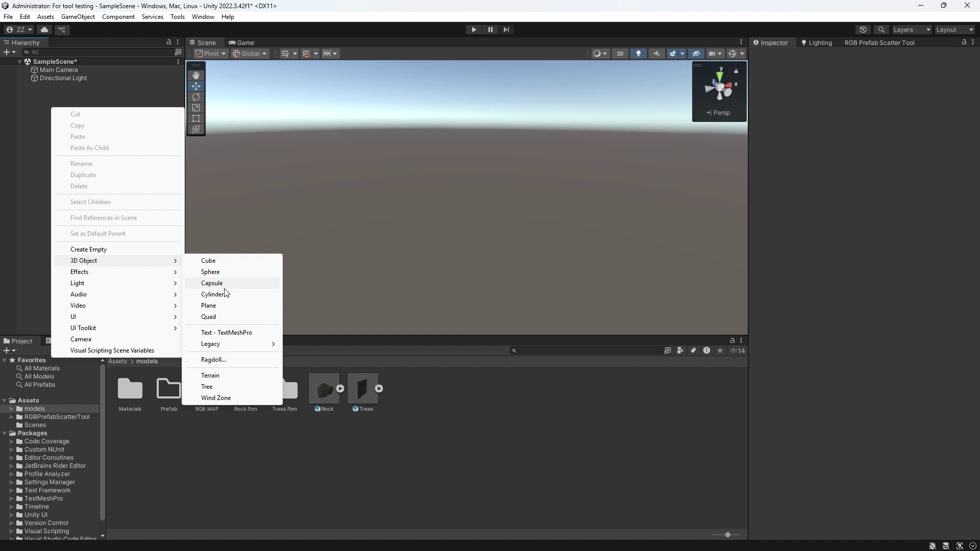Select the combined Transform tool
Screen dimensions: 980x551
click(196, 129)
